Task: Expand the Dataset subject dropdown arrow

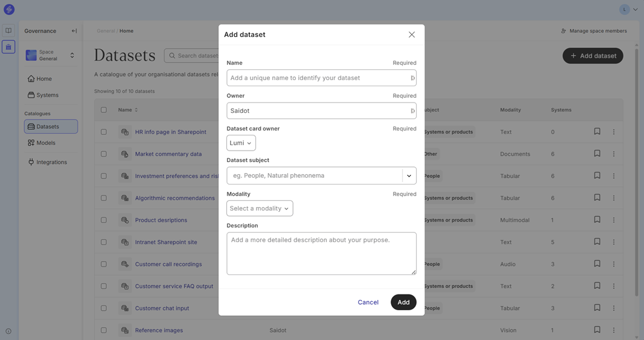Action: tap(409, 176)
